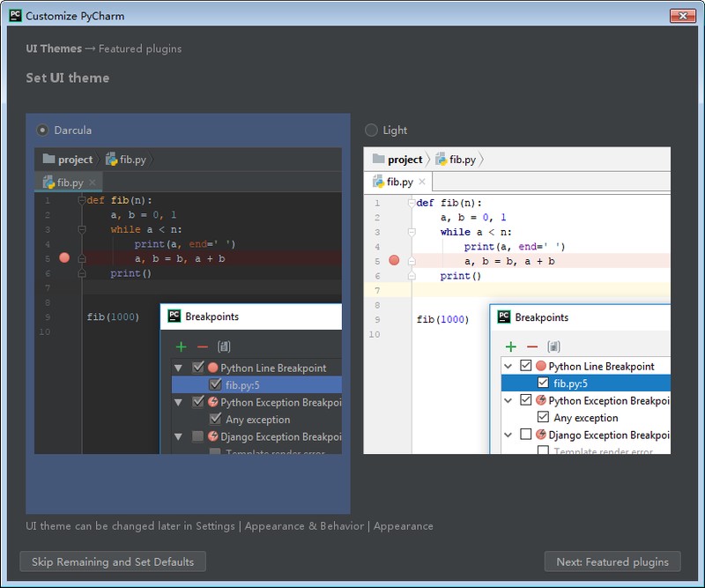Click the group-by icon in Darcula Breakpoints toolbar
This screenshot has height=588, width=705.
point(224,346)
